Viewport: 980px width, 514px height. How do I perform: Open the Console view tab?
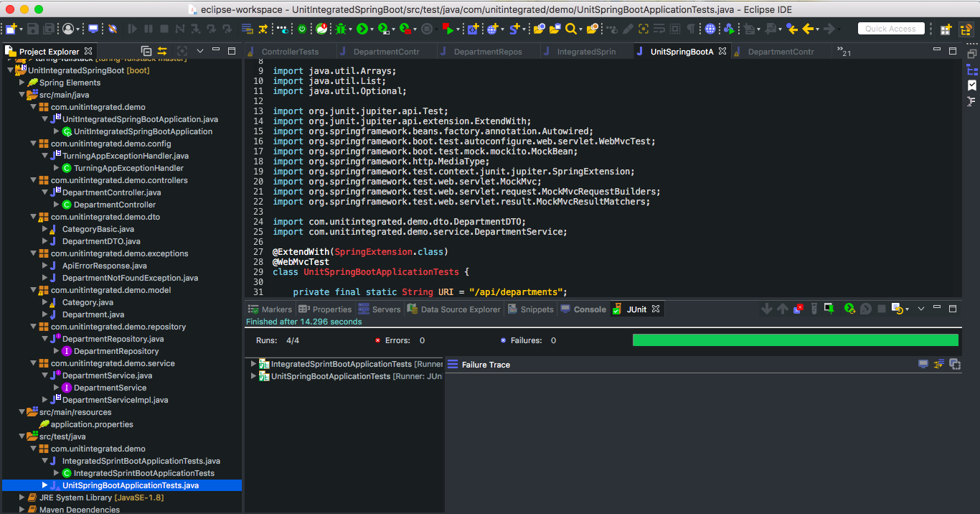pyautogui.click(x=583, y=309)
